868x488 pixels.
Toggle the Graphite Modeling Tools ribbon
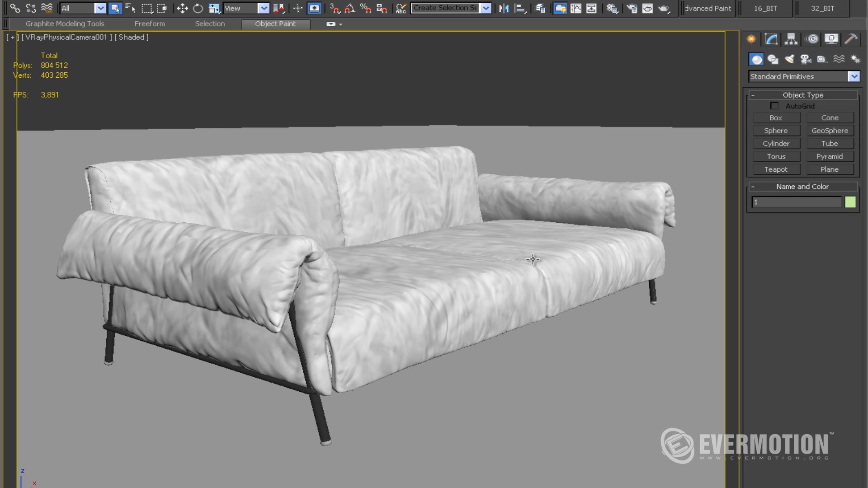[560, 8]
